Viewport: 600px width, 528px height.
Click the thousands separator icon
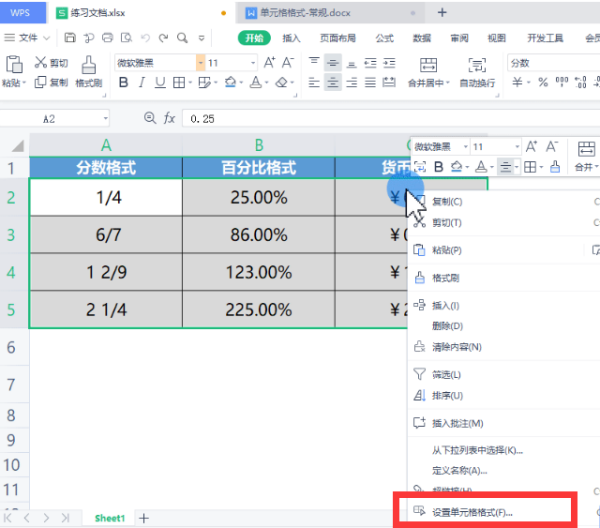pyautogui.click(x=562, y=82)
